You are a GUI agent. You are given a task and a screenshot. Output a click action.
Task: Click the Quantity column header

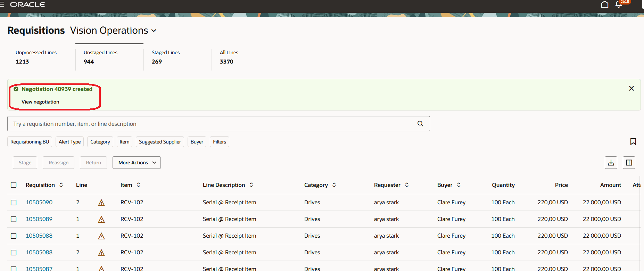tap(503, 185)
